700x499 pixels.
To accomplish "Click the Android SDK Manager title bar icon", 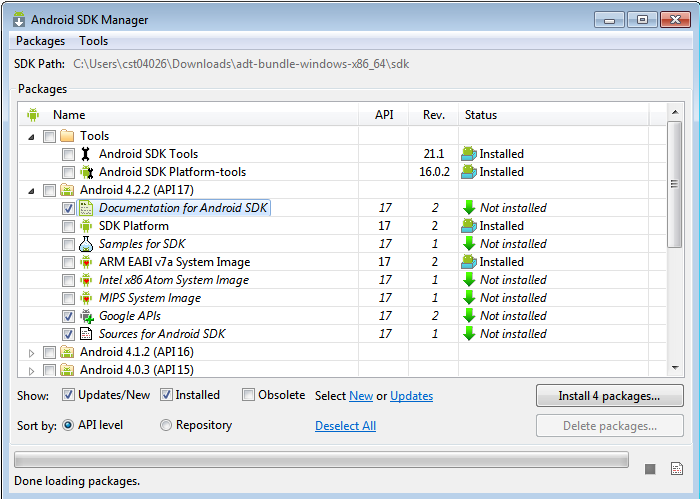I will tap(19, 20).
